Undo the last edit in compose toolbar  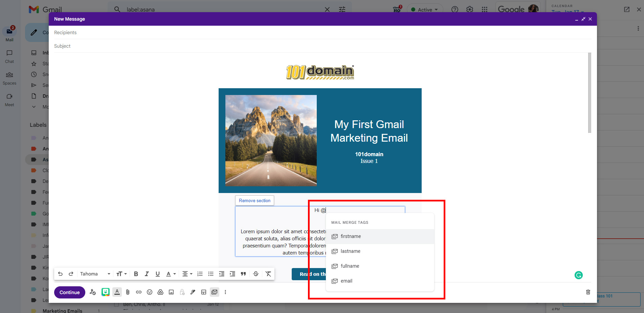tap(60, 274)
